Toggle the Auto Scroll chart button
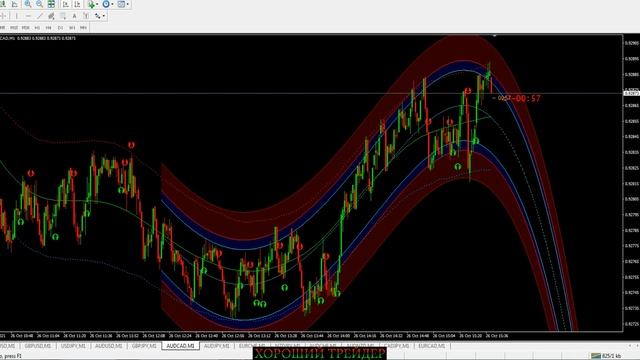This screenshot has width=640, height=360. coord(66,4)
